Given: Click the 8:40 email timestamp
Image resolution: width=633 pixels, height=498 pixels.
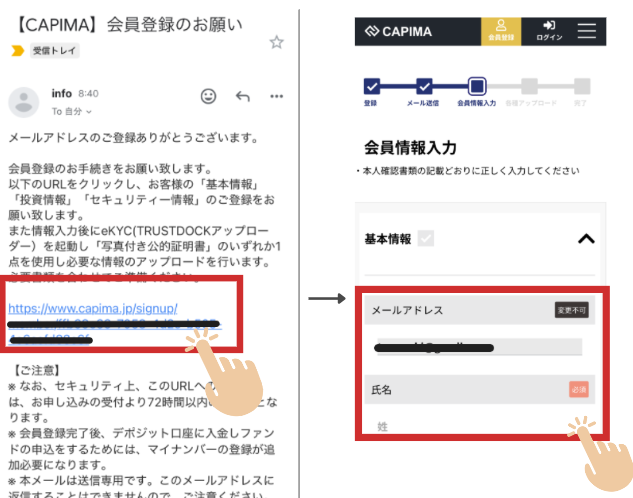Looking at the screenshot, I should tap(88, 94).
